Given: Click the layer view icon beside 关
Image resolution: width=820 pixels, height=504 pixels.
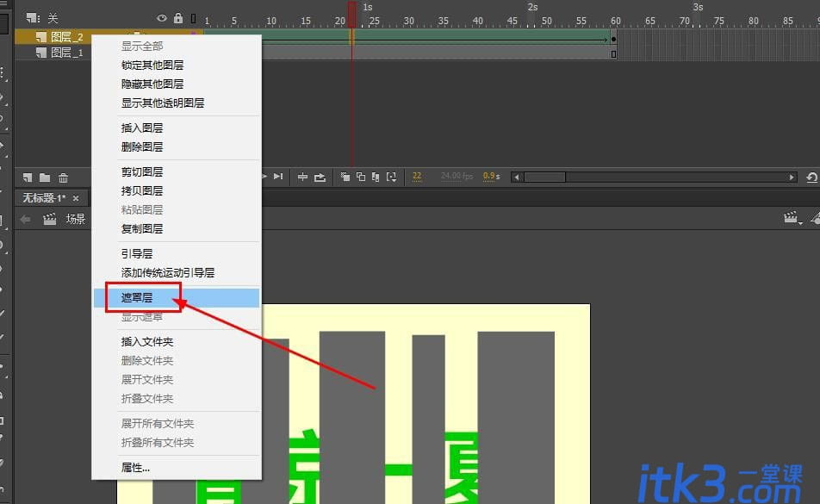Looking at the screenshot, I should pyautogui.click(x=33, y=18).
